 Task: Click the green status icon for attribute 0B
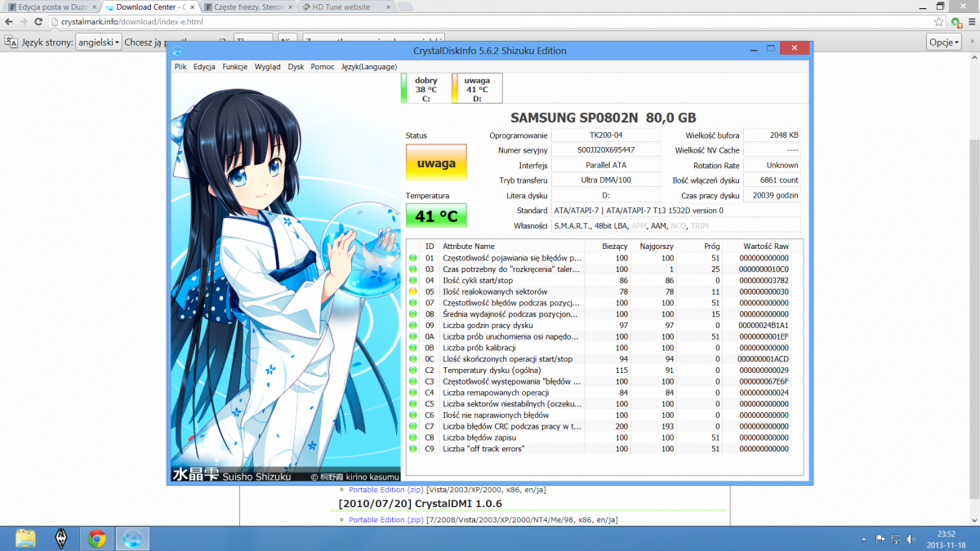413,348
